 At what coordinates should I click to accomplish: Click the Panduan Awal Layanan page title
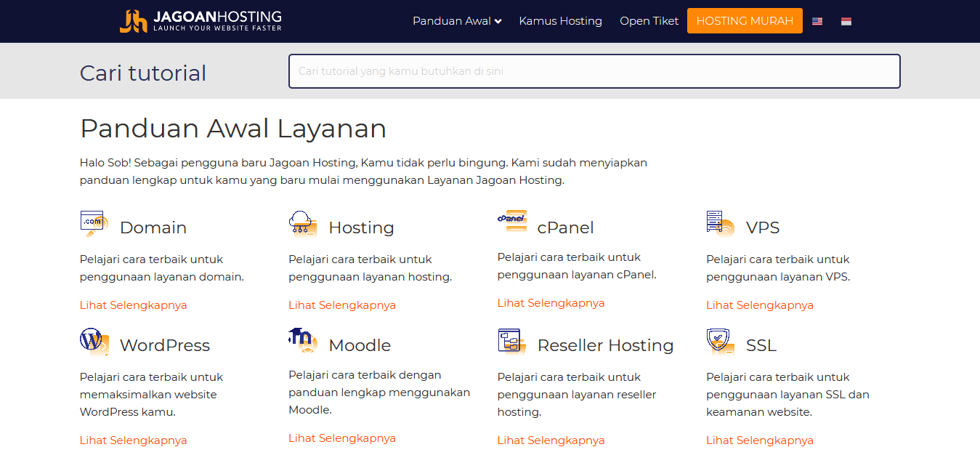tap(233, 129)
